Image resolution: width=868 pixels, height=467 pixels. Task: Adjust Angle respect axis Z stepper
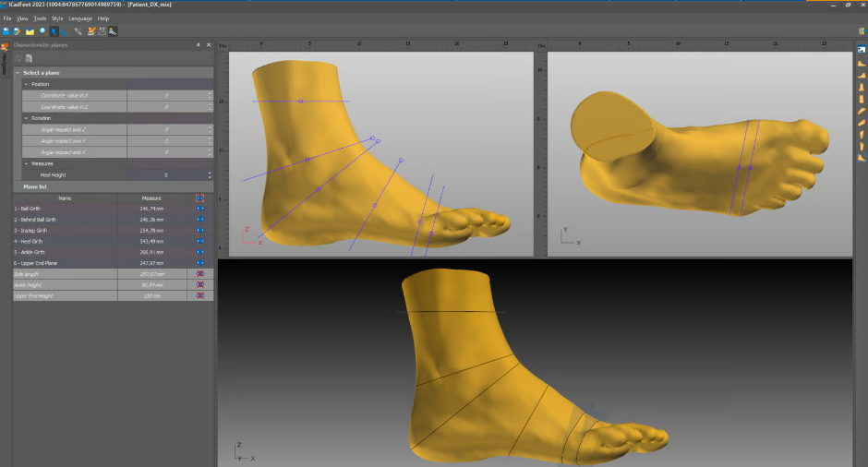210,129
